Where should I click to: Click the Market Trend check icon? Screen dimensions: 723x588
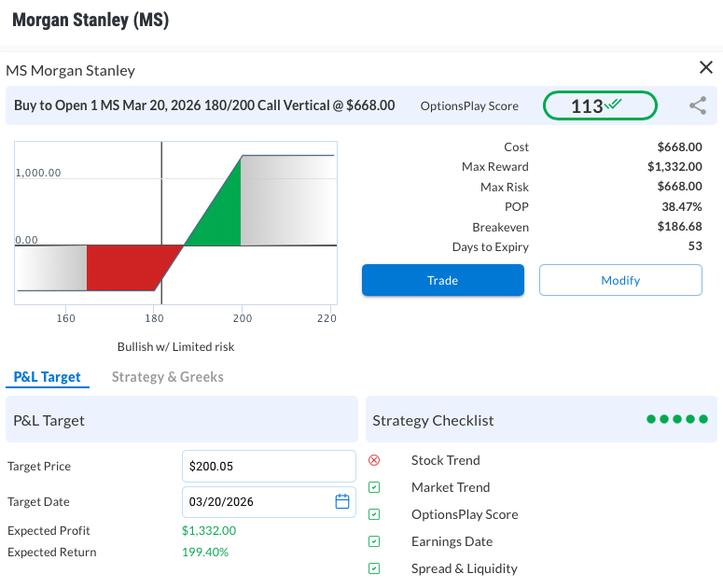(x=374, y=487)
